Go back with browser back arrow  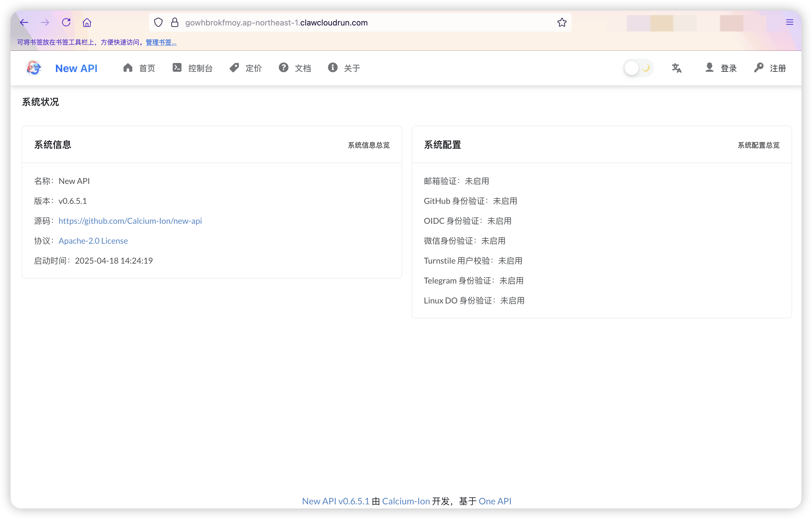24,22
